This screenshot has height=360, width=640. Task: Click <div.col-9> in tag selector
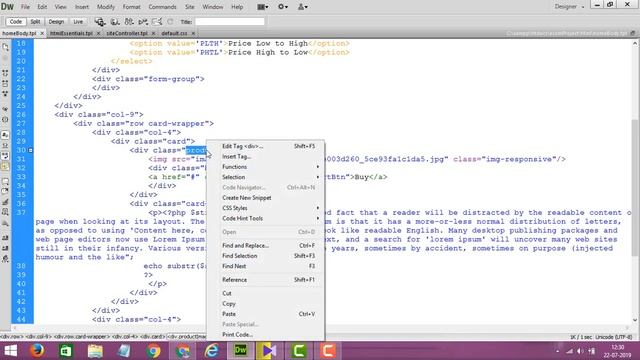click(x=39, y=337)
